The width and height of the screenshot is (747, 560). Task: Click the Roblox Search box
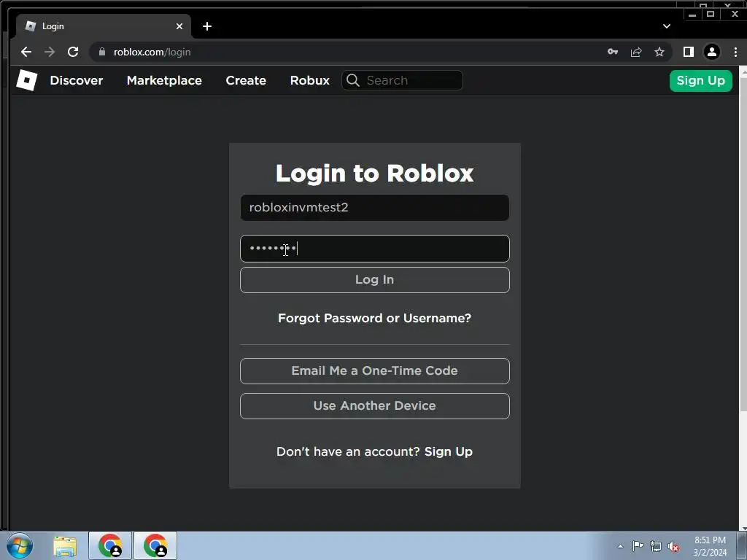pos(402,80)
